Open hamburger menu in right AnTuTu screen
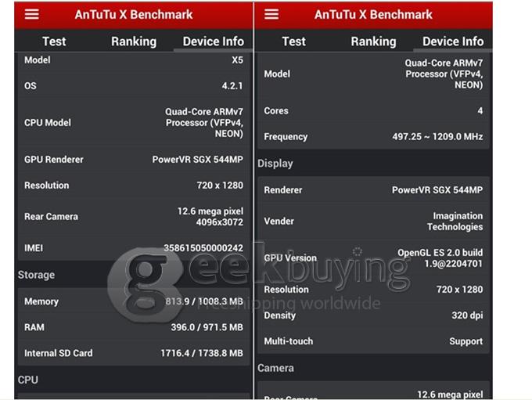Viewport: 532px width, 400px height. pyautogui.click(x=271, y=14)
